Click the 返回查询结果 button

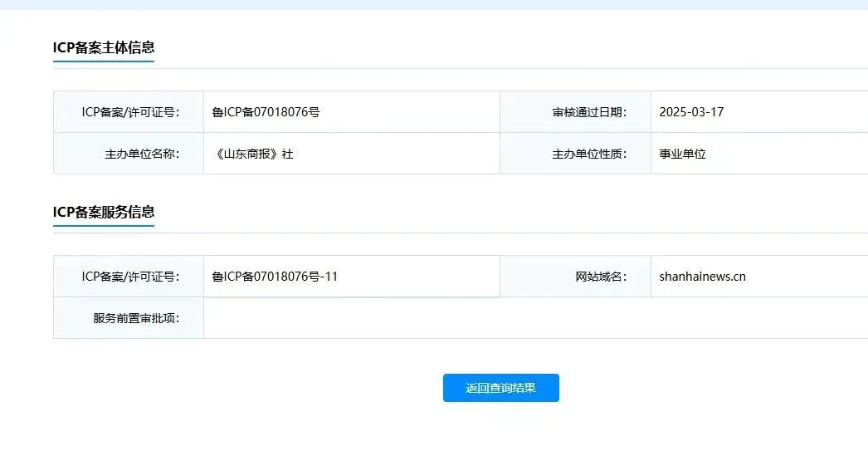(x=500, y=388)
